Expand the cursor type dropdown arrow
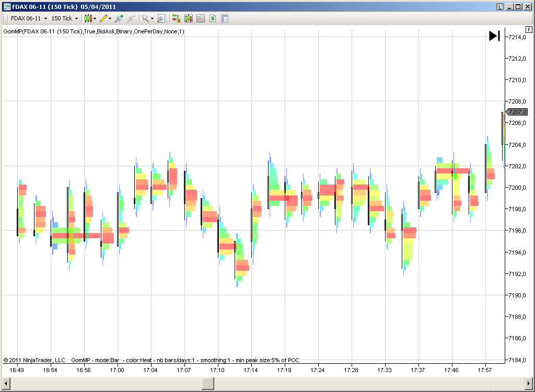This screenshot has height=392, width=535. 152,18
